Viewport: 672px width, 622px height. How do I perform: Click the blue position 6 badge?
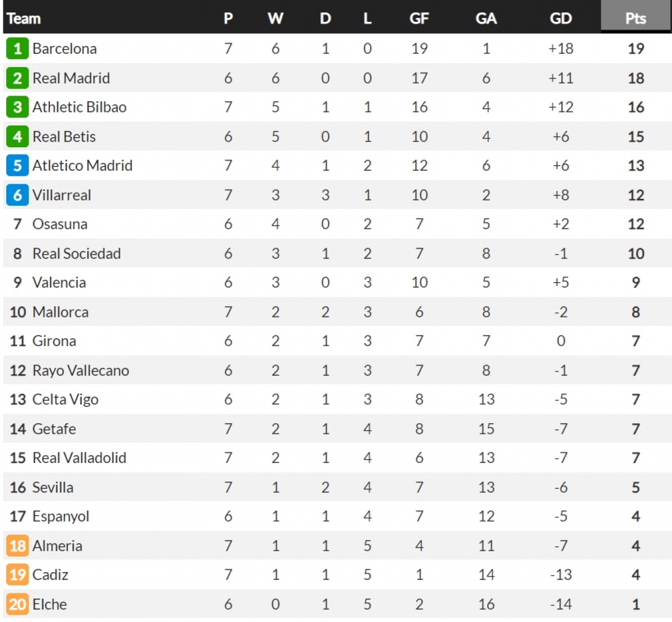(17, 195)
